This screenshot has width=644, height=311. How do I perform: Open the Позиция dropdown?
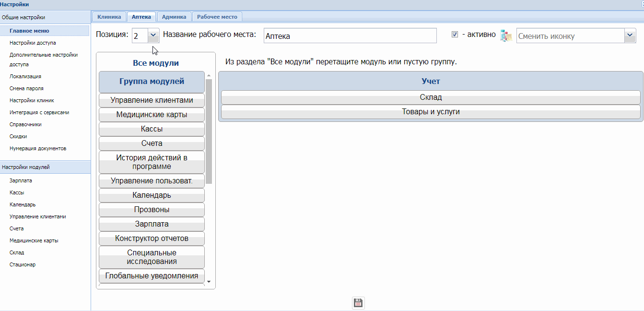point(153,36)
